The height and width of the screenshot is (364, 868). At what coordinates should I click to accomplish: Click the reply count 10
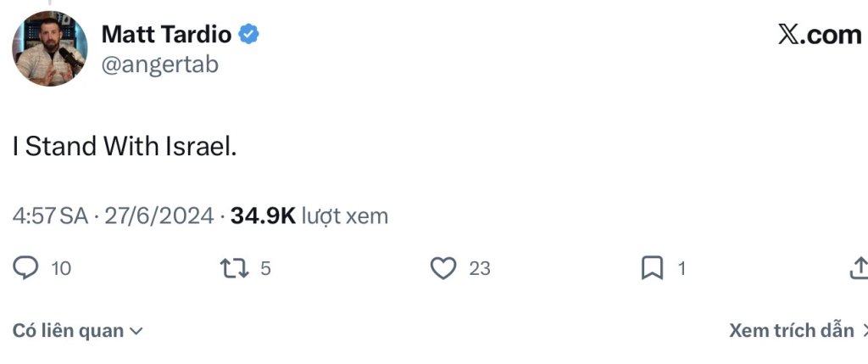61,269
